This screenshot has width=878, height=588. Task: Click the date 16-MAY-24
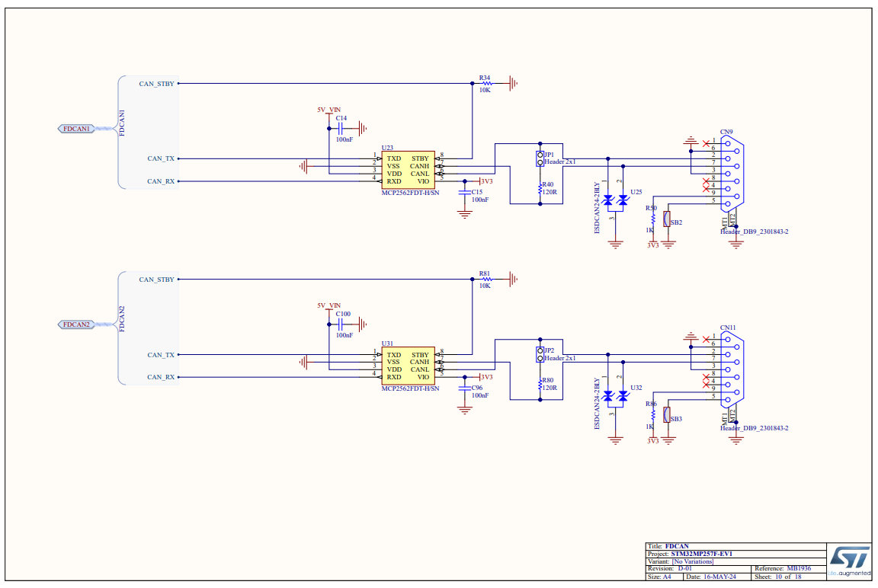point(719,577)
